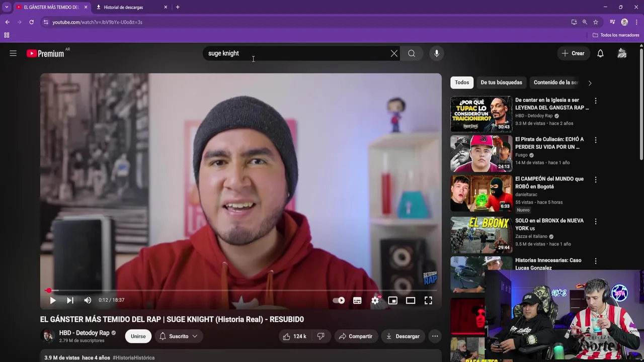
Task: Open a new browser tab
Action: 178,7
